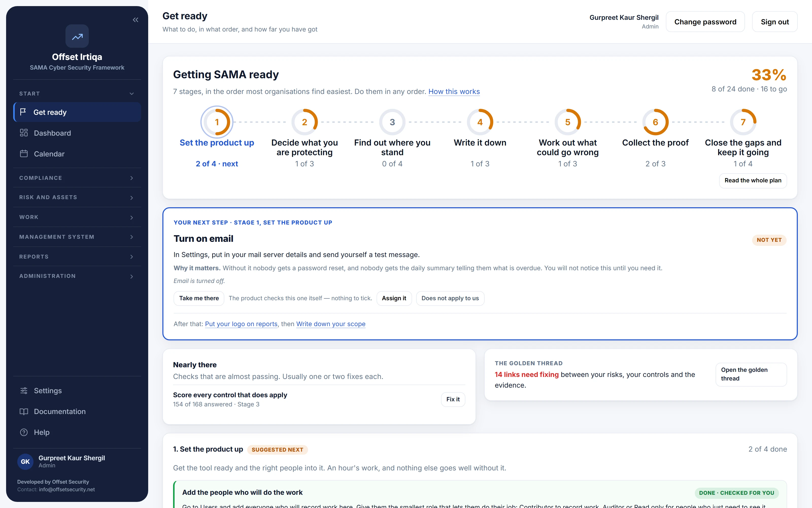The image size is (812, 508).
Task: Open the Dashboard menu item
Action: point(77,133)
